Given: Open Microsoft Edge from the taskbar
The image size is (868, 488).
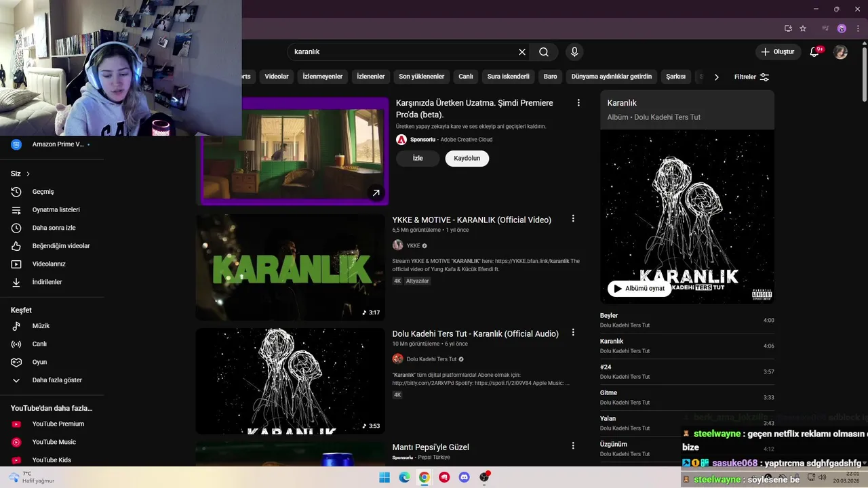Looking at the screenshot, I should coord(404,477).
